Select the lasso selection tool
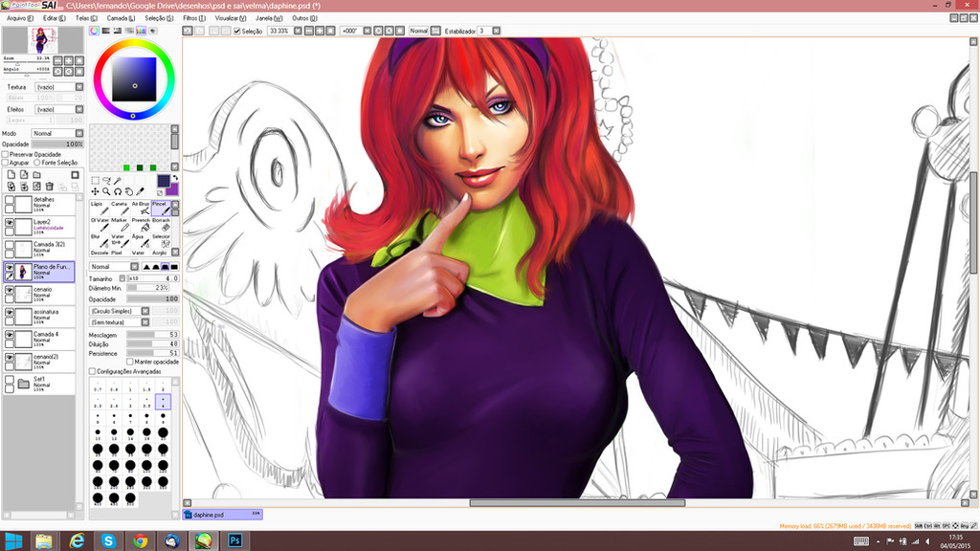The width and height of the screenshot is (980, 551). click(x=106, y=181)
